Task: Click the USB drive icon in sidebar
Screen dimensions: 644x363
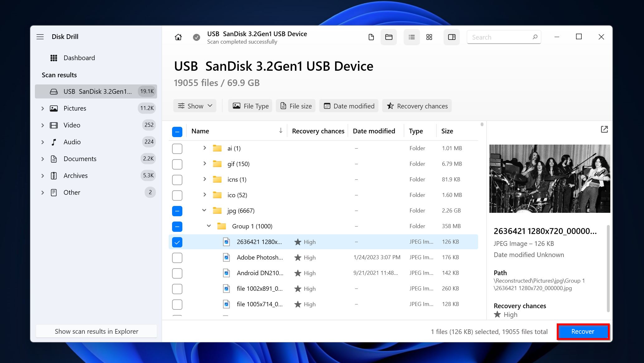Action: click(x=54, y=92)
